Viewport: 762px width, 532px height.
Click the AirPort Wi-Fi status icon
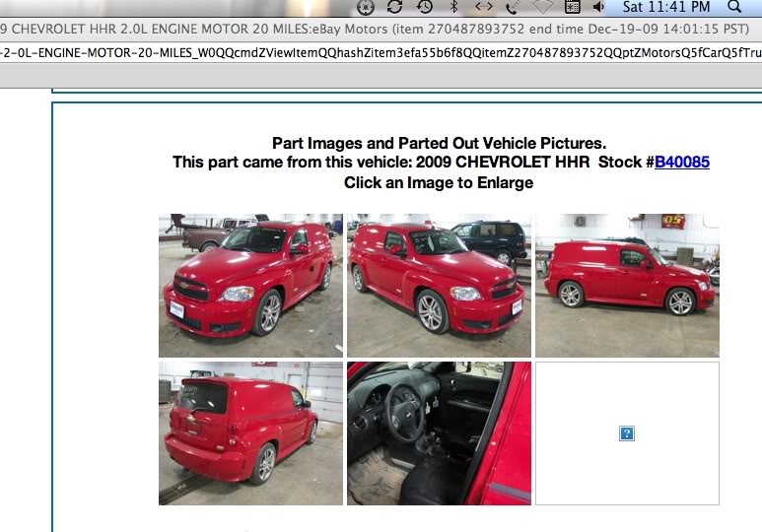pyautogui.click(x=543, y=7)
